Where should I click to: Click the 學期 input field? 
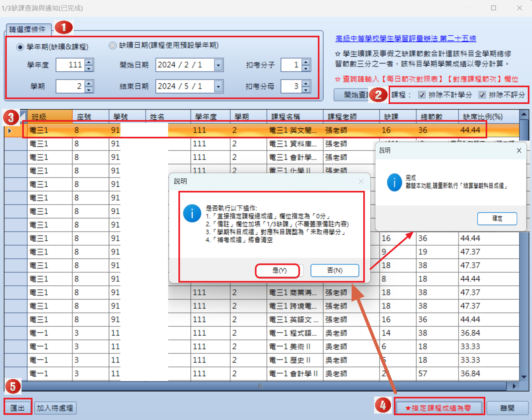[71, 86]
